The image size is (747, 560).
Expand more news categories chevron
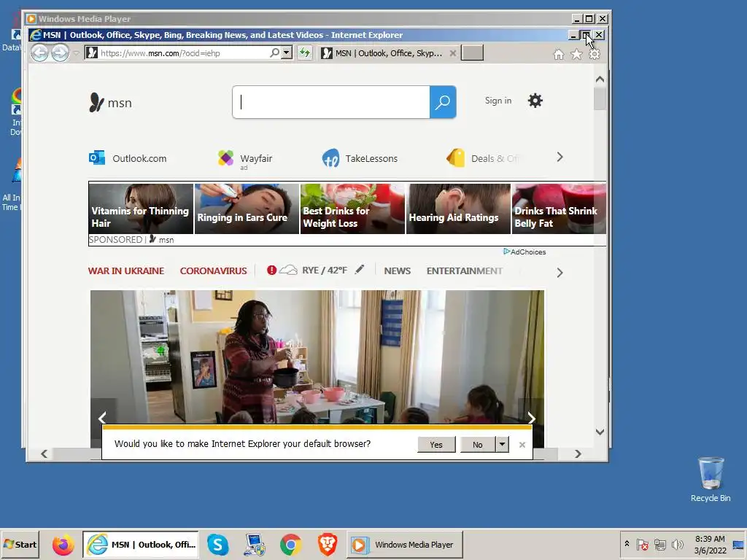coord(560,273)
